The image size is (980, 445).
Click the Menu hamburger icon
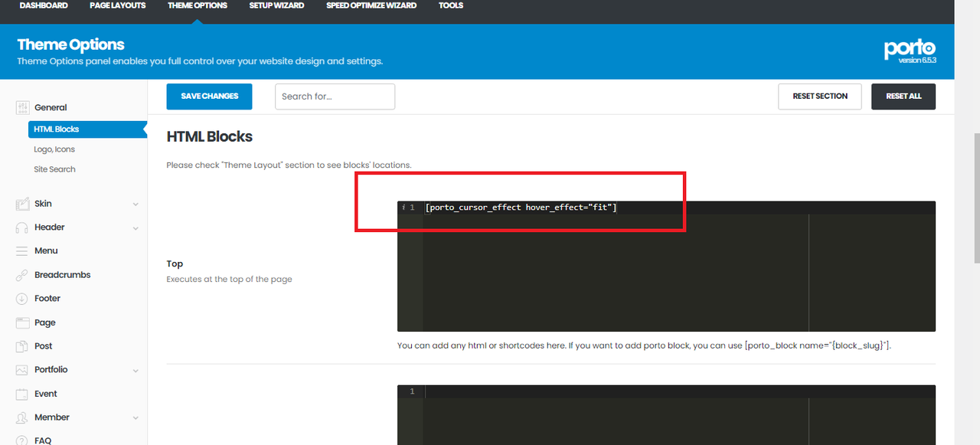(22, 251)
